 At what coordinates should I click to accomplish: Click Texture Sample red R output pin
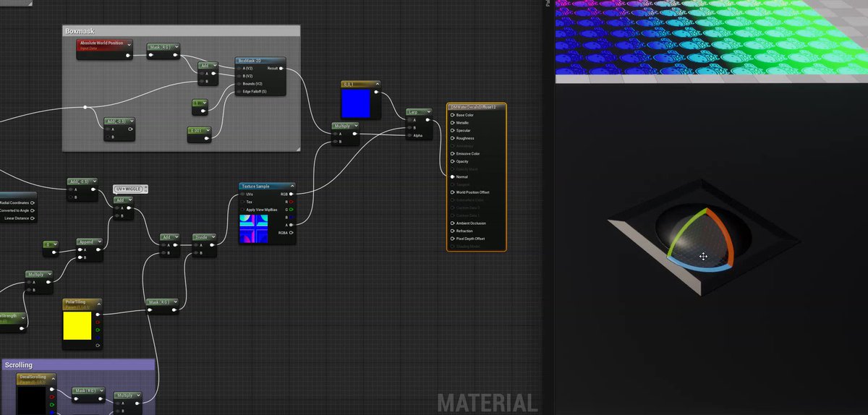291,202
